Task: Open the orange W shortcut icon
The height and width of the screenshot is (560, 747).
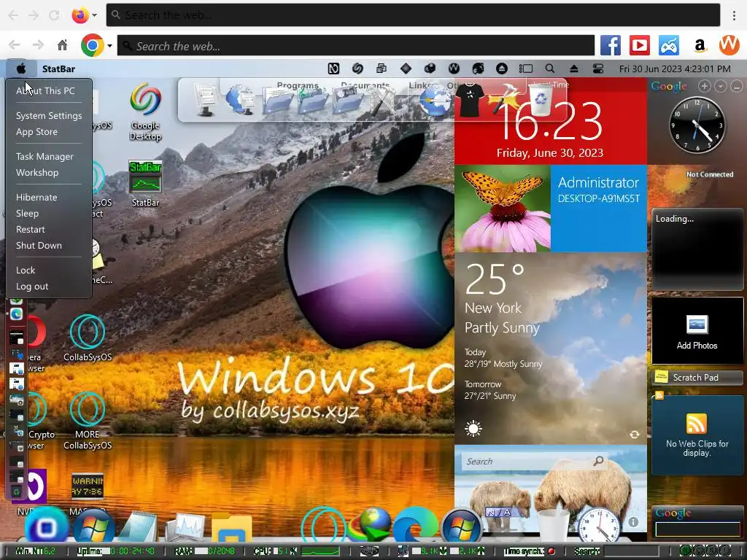Action: tap(729, 46)
